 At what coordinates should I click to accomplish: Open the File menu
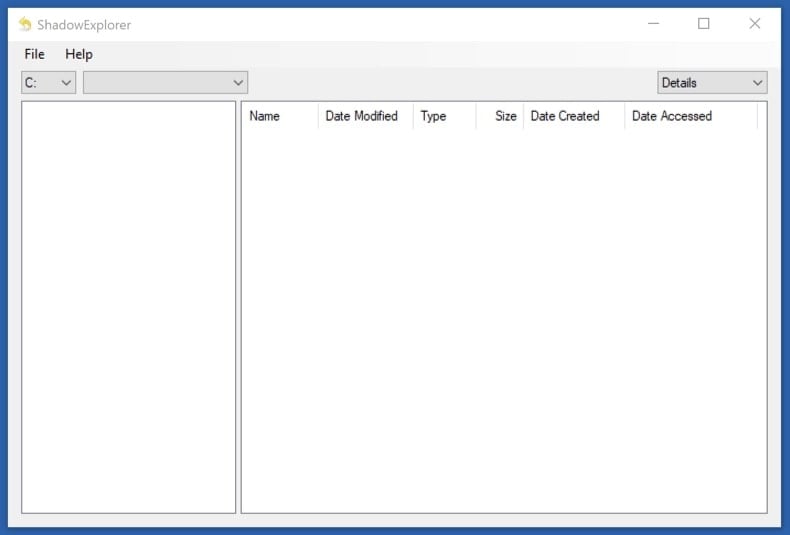pos(34,54)
